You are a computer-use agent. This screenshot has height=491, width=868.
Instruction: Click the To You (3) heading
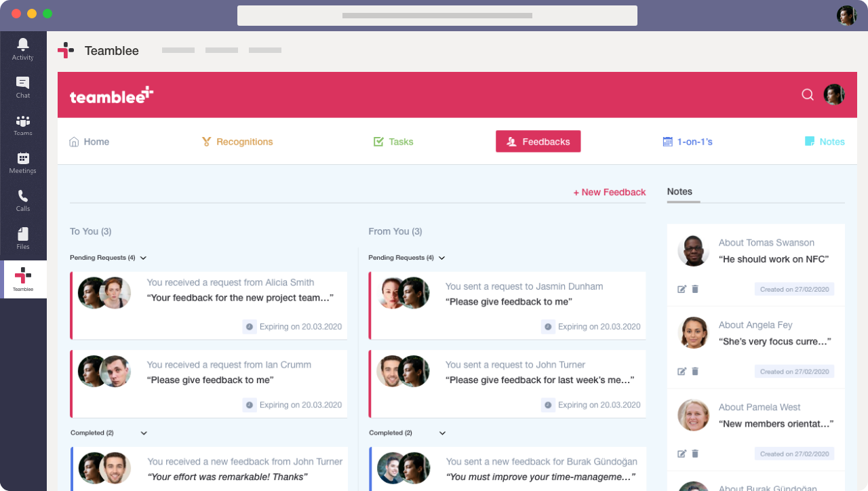(x=90, y=231)
